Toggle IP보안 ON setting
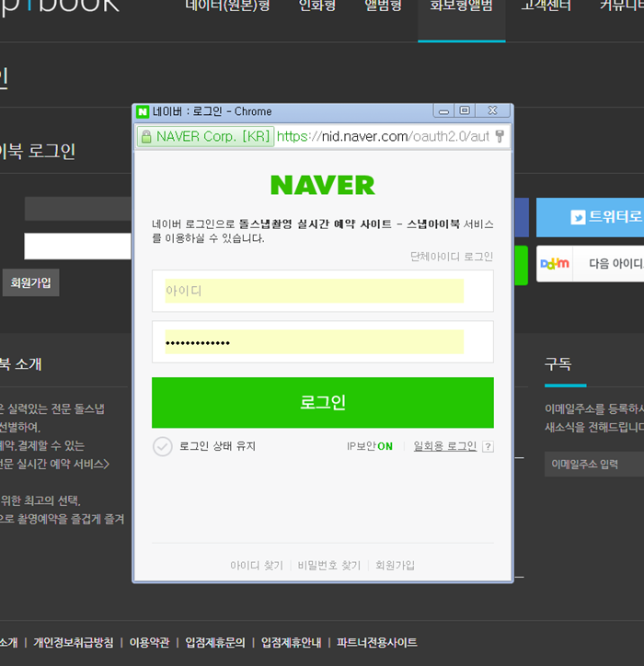 (x=370, y=446)
